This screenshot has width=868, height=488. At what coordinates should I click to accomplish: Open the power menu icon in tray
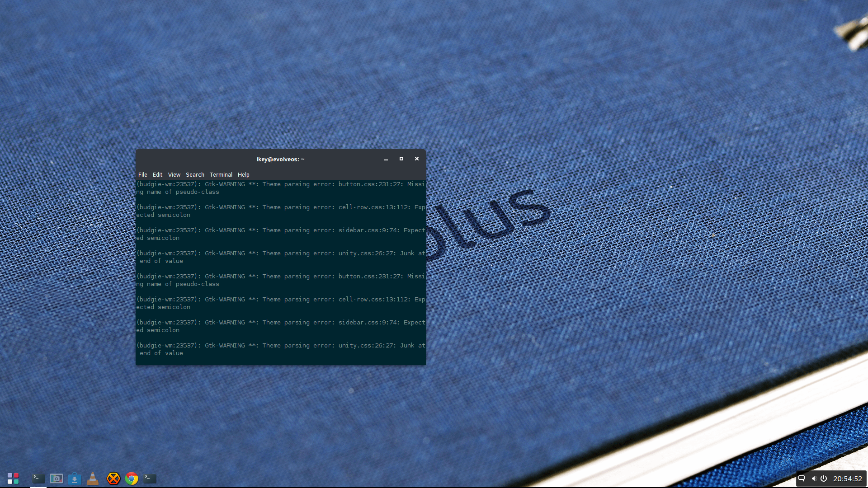coord(824,479)
